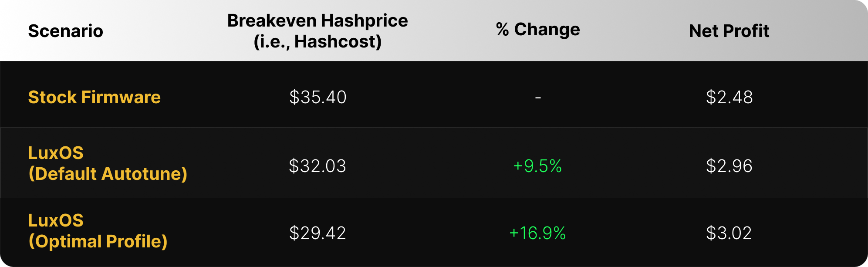Click the "(Default Autotune)" label text

coord(108,174)
